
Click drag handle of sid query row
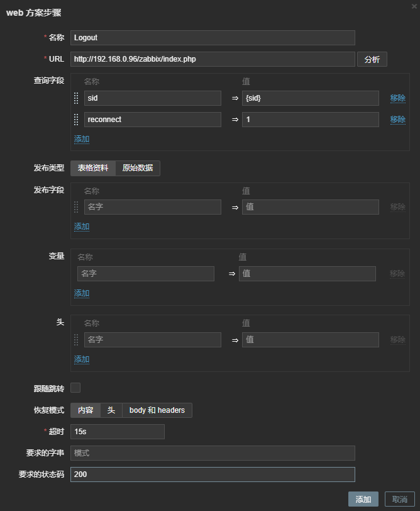(x=76, y=98)
